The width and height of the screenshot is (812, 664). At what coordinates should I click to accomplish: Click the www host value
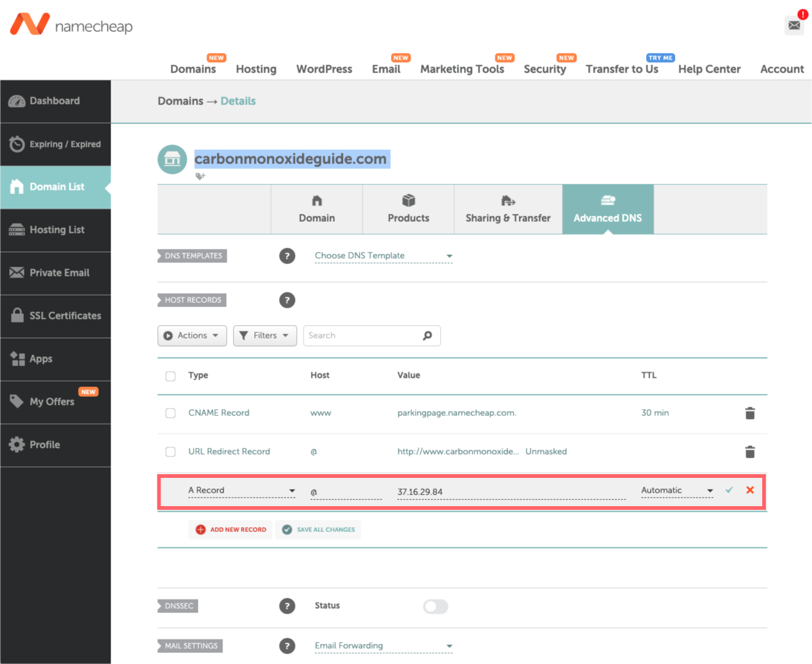(x=320, y=413)
